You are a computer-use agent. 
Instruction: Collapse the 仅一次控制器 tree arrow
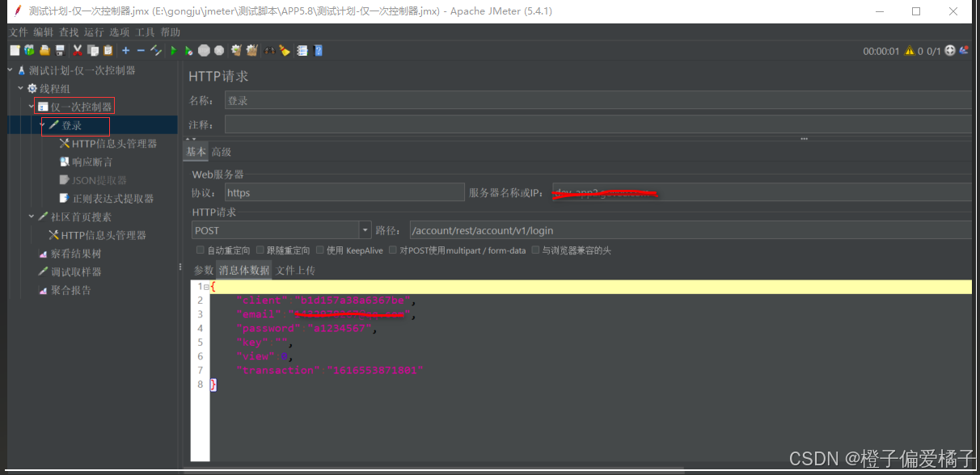32,107
